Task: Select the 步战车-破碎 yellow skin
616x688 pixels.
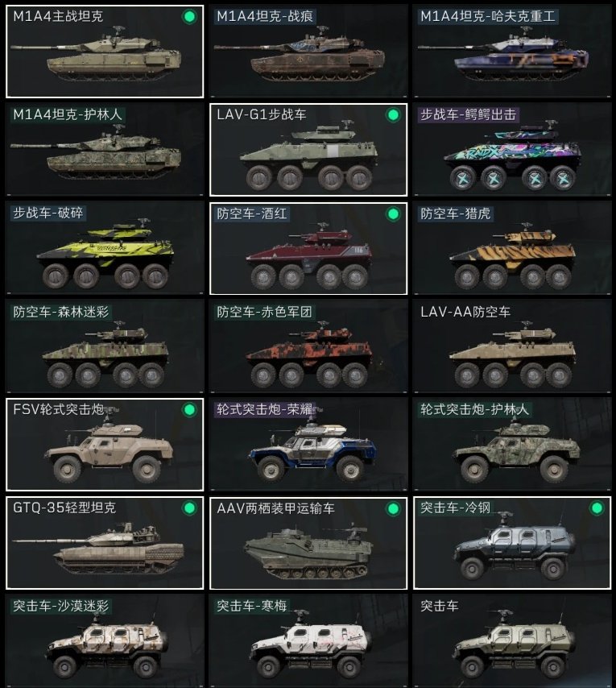Action: tap(105, 248)
